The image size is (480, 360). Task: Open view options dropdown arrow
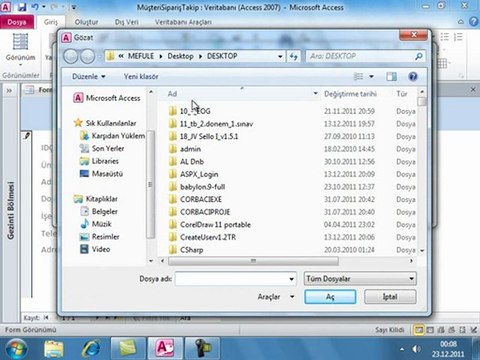coord(371,77)
